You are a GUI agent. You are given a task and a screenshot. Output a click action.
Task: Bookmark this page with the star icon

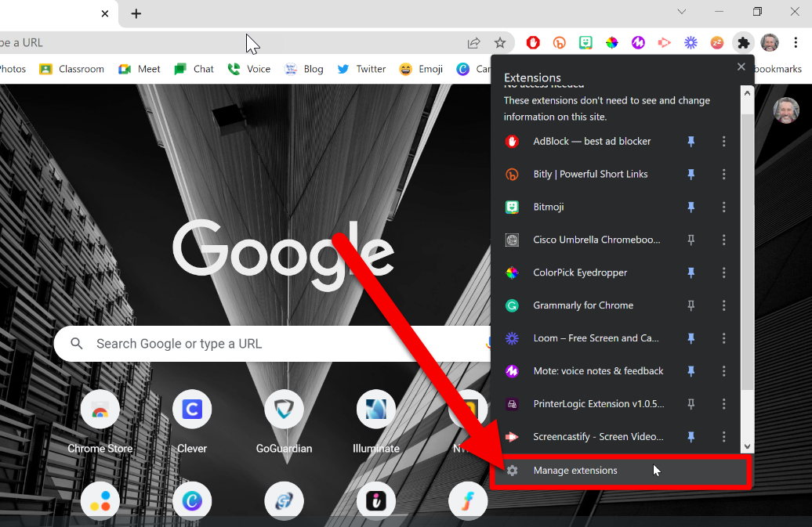500,43
